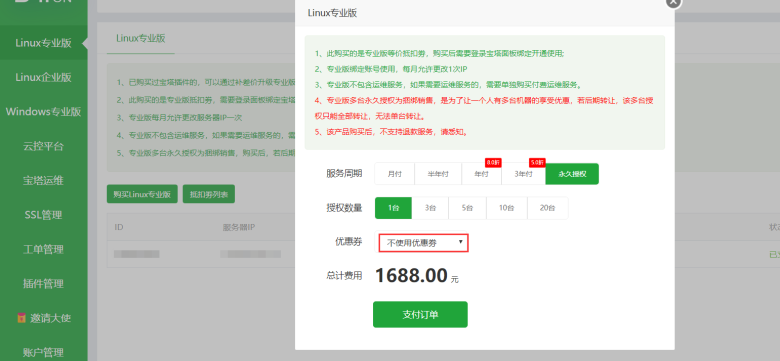Click the 5.0折 discount badge on 3年付
Image resolution: width=780 pixels, height=361 pixels.
click(537, 162)
